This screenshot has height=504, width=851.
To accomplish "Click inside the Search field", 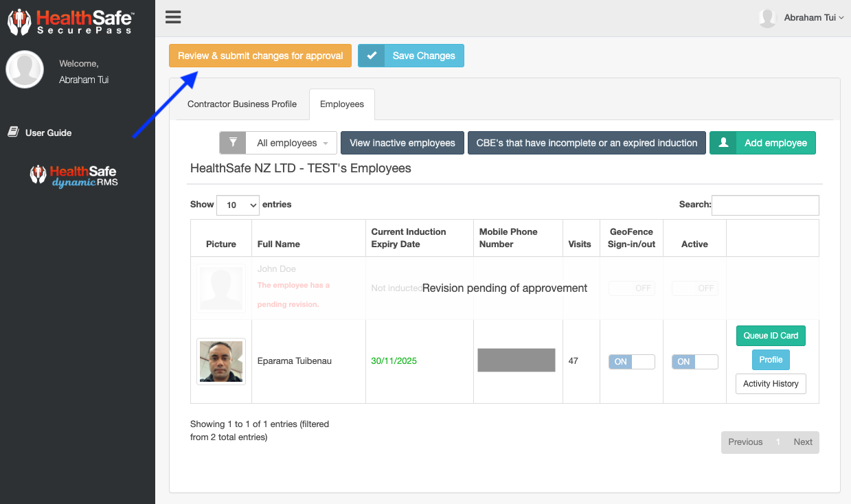I will (x=764, y=205).
